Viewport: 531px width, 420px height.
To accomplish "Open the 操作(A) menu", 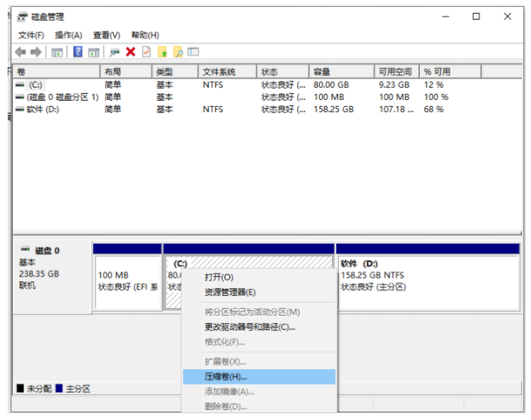I will tap(69, 35).
